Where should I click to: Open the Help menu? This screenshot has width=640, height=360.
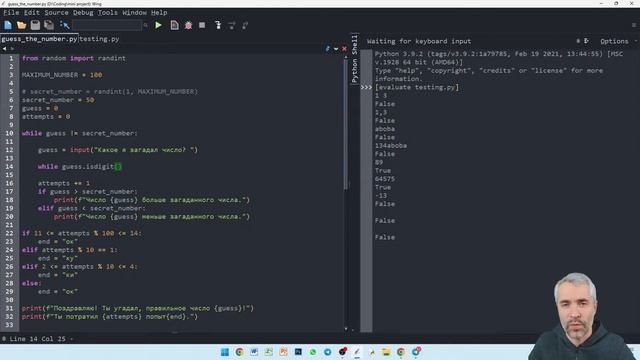click(x=159, y=13)
